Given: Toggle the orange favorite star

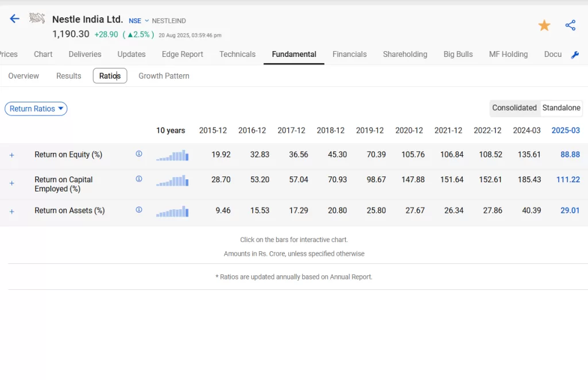Looking at the screenshot, I should point(544,25).
